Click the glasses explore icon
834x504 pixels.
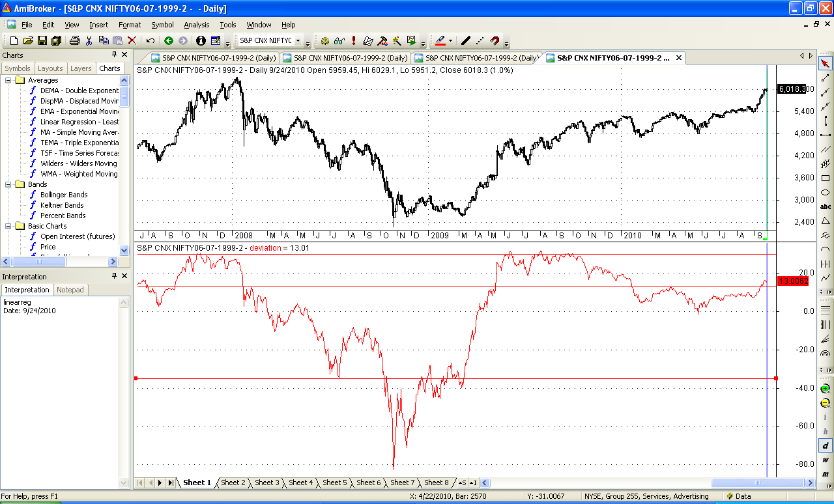coord(339,40)
